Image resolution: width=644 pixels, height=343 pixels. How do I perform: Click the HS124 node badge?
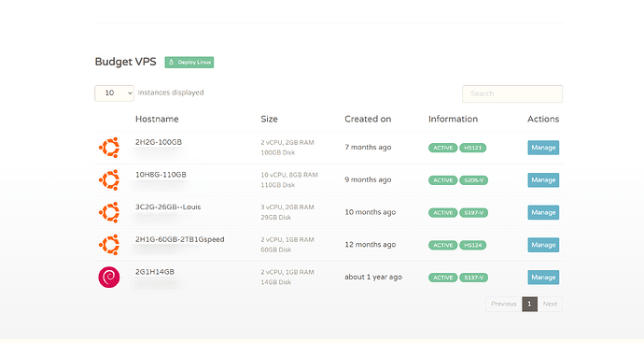[x=472, y=245]
